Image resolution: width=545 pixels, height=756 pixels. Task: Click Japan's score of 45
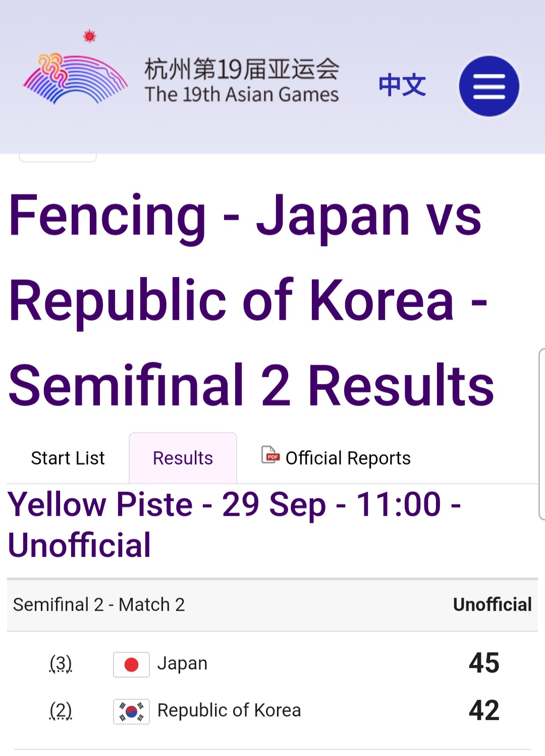pos(483,663)
